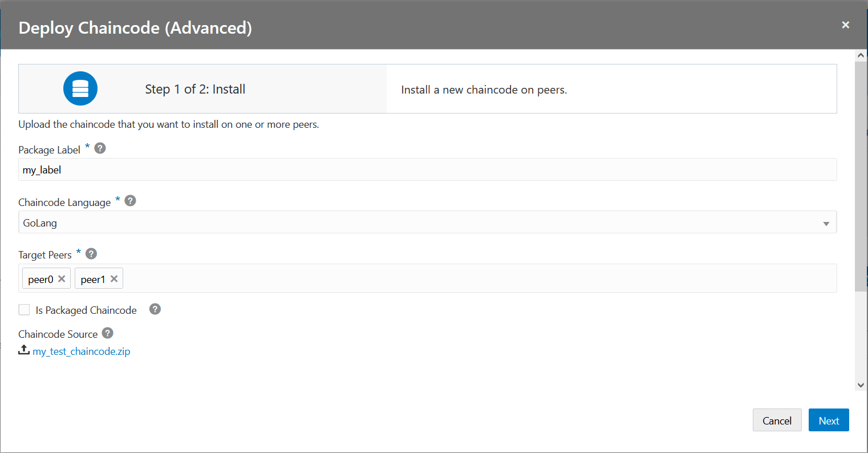Click the blue database install step icon
868x453 pixels.
coord(80,88)
